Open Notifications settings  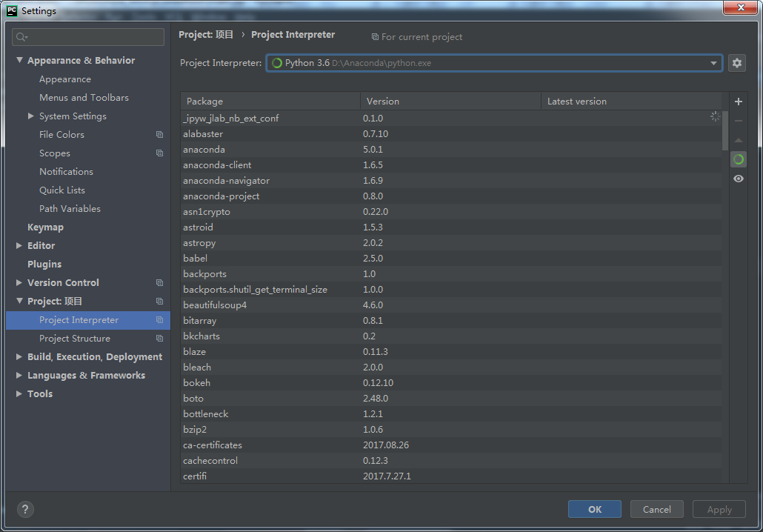[x=66, y=171]
